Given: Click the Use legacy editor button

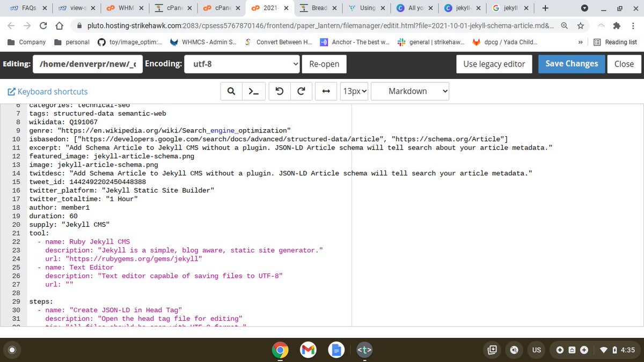Looking at the screenshot, I should [x=494, y=64].
